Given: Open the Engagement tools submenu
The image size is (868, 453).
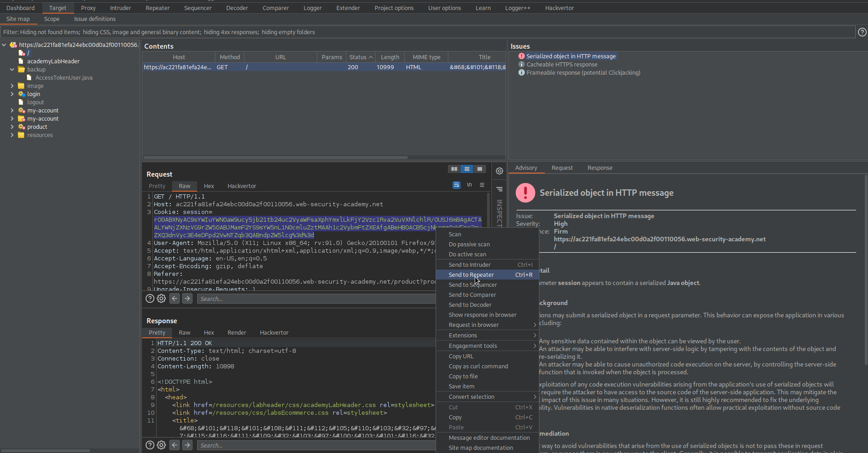Looking at the screenshot, I should (487, 346).
